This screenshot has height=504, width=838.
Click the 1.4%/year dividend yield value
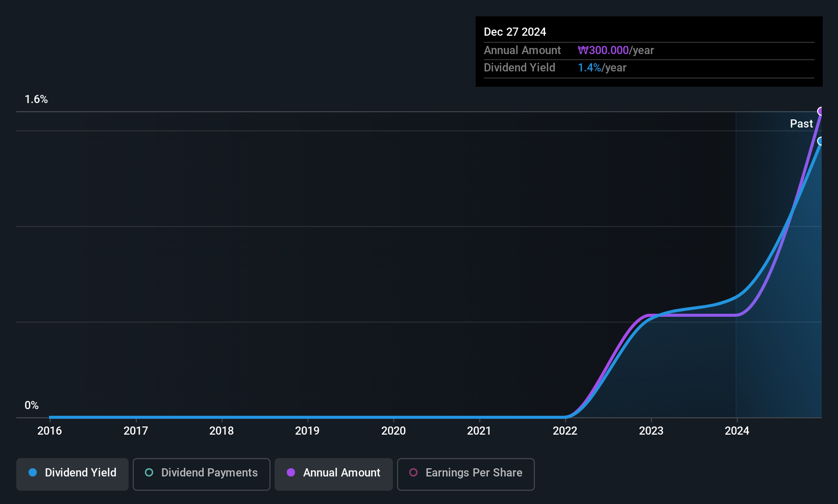[602, 68]
